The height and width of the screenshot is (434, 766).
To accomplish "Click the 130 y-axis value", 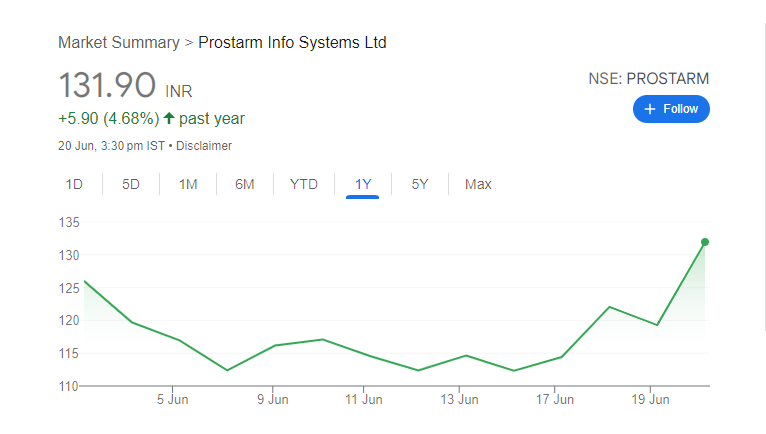I will (69, 255).
